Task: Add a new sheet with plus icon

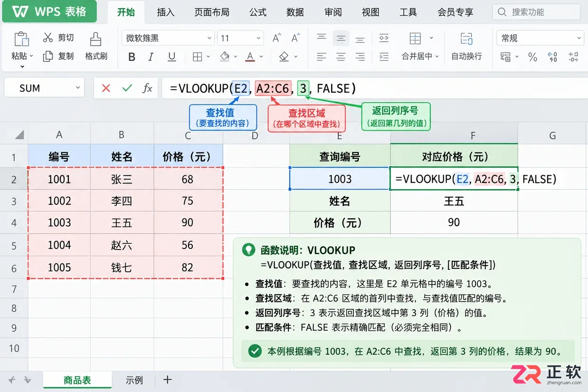Action: click(167, 380)
